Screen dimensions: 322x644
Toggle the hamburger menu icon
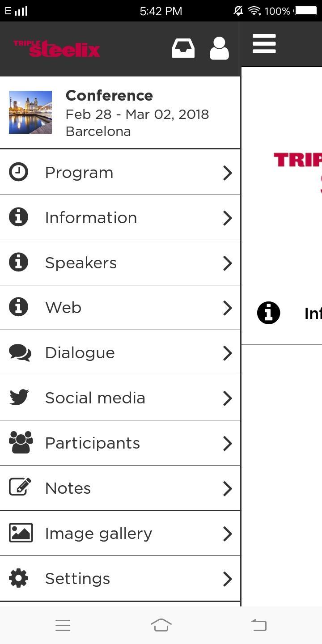pos(264,44)
